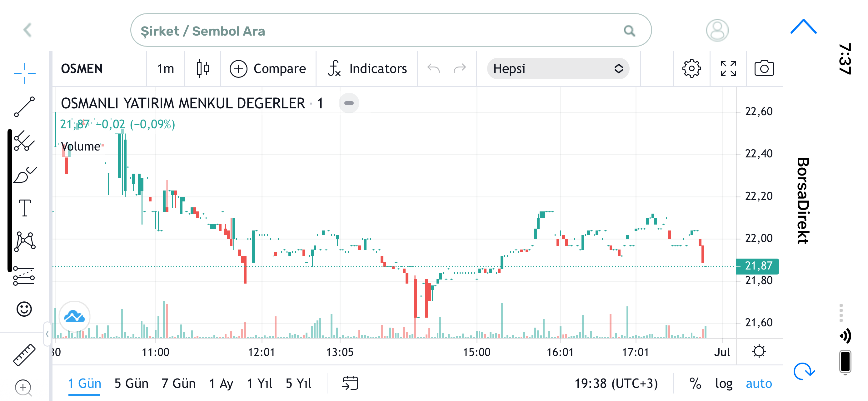
Task: Select the 1 Ay time range
Action: 221,384
